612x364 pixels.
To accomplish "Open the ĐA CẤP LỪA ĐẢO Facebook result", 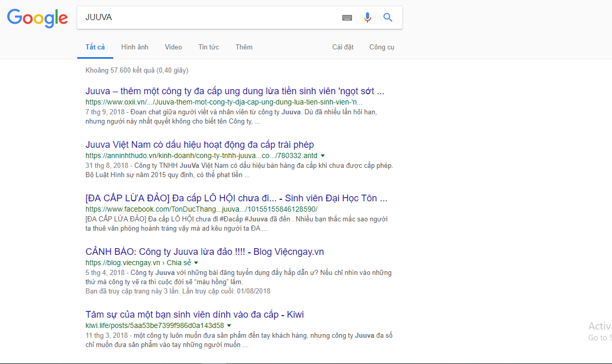I will (236, 198).
